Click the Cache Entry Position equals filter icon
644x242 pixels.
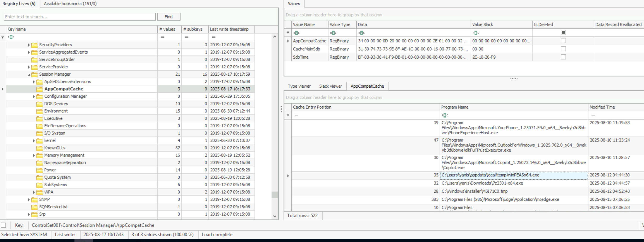(296, 115)
